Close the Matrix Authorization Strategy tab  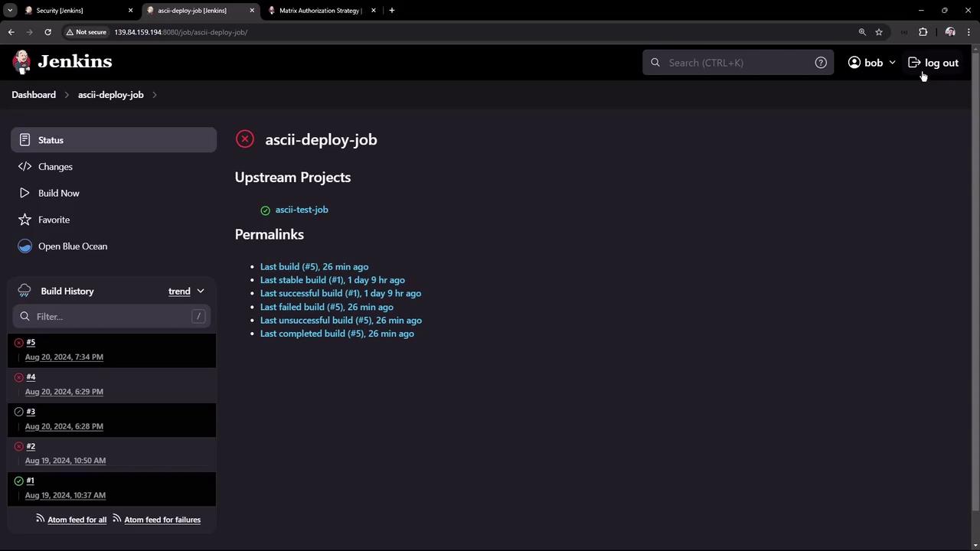[x=374, y=11]
